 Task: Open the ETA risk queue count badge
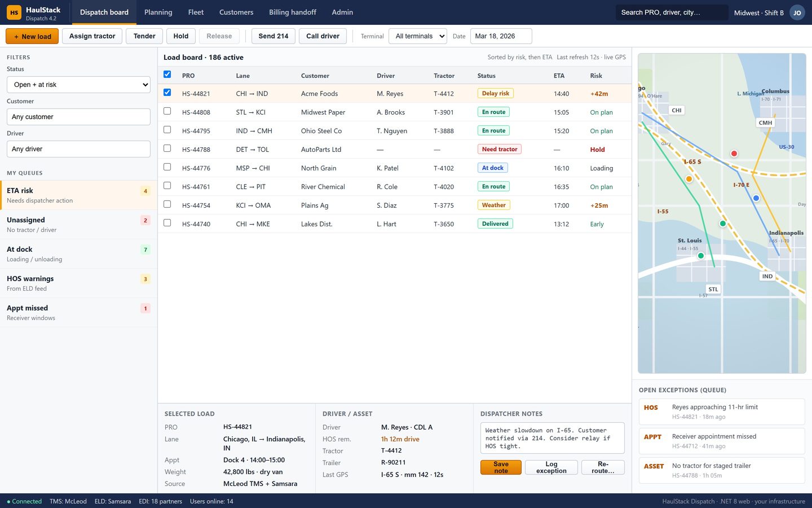tap(145, 191)
